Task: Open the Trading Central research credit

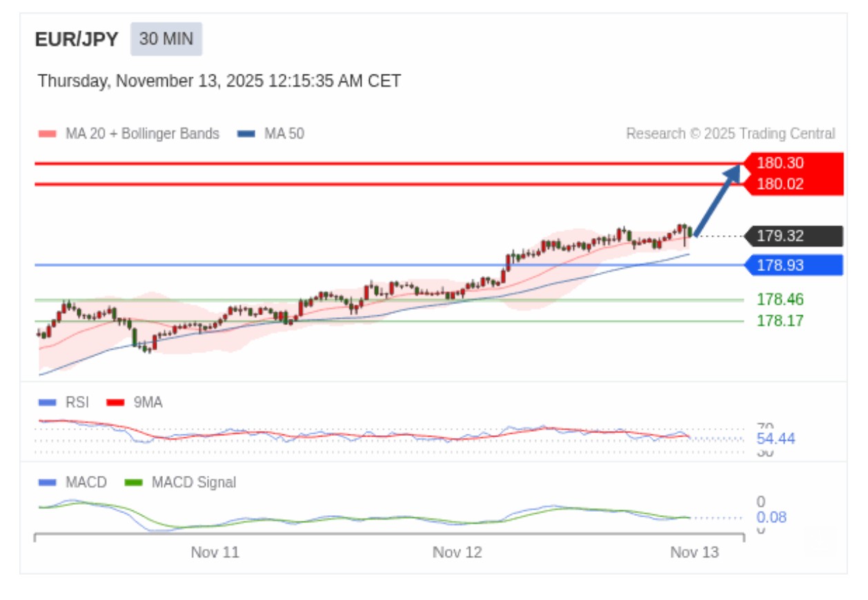Action: tap(730, 134)
